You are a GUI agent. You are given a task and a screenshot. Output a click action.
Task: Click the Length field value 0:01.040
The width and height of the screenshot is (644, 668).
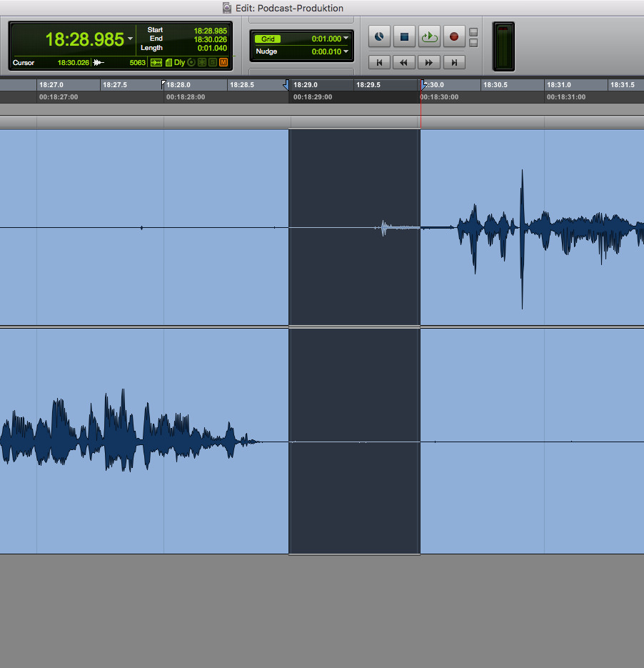212,48
